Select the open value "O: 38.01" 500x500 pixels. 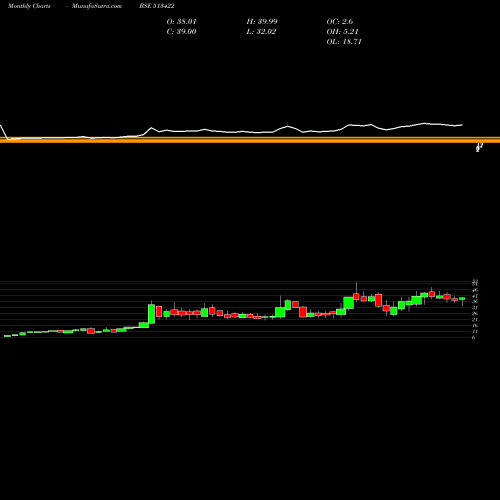point(182,22)
